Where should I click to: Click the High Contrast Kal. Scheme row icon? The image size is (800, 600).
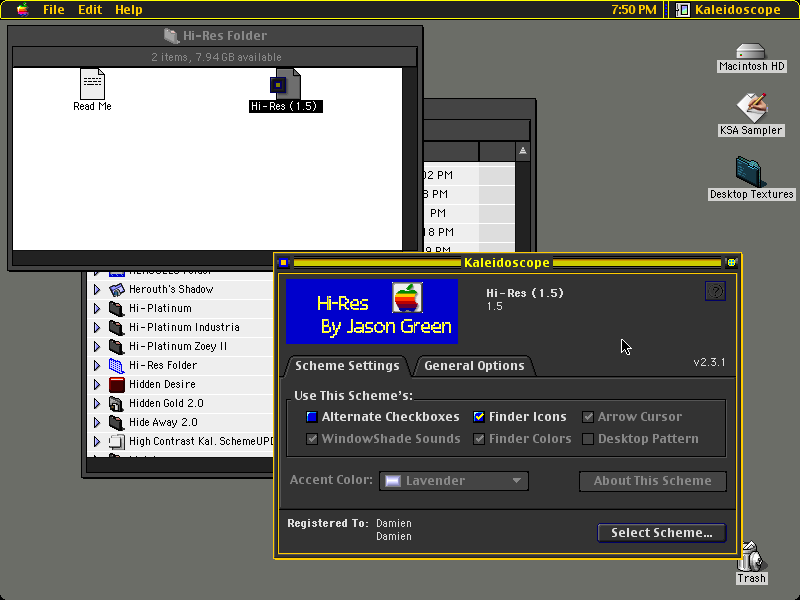click(117, 442)
